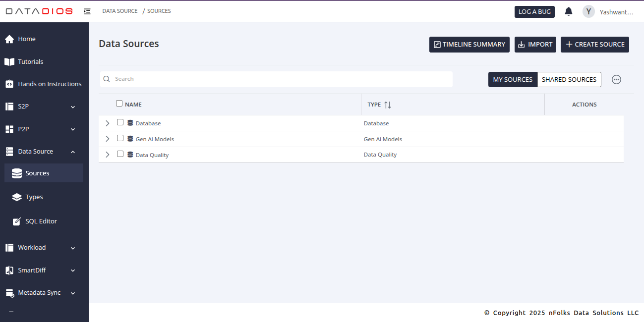Toggle the sidebar collapse icon
Image resolution: width=644 pixels, height=322 pixels.
click(x=87, y=11)
